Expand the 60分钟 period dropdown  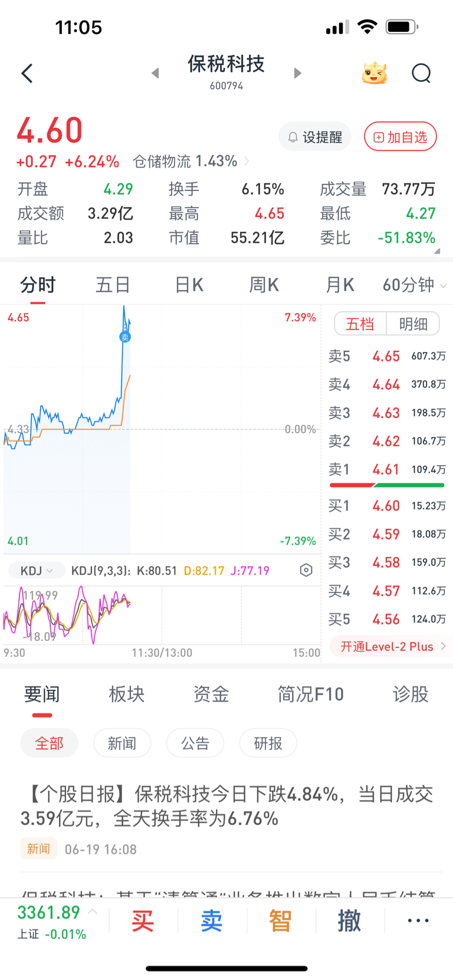414,285
